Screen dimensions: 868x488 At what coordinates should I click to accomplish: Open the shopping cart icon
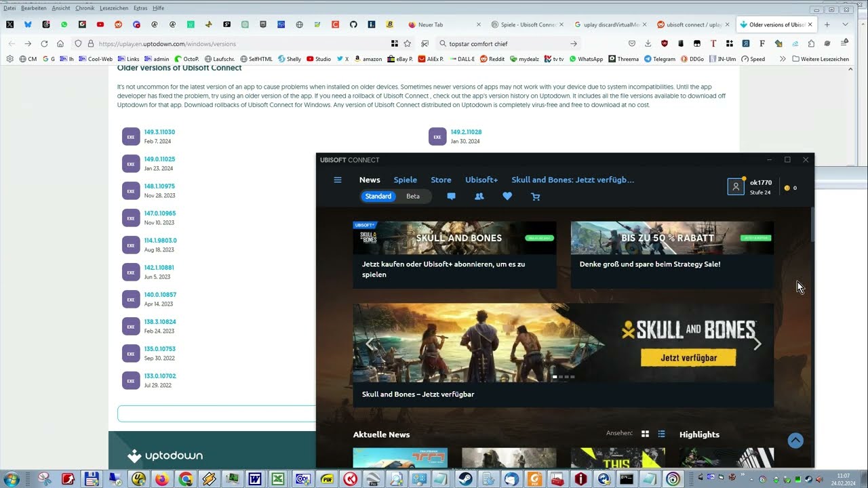click(536, 197)
